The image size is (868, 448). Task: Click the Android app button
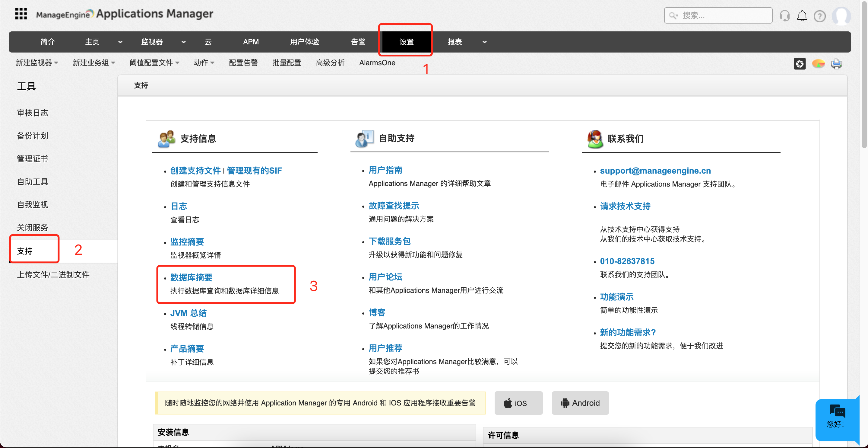[580, 403]
